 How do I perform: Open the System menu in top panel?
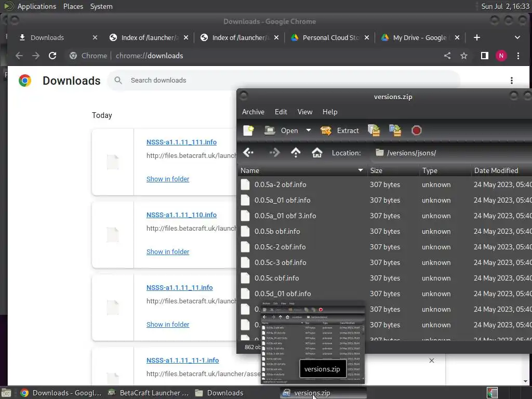[101, 6]
